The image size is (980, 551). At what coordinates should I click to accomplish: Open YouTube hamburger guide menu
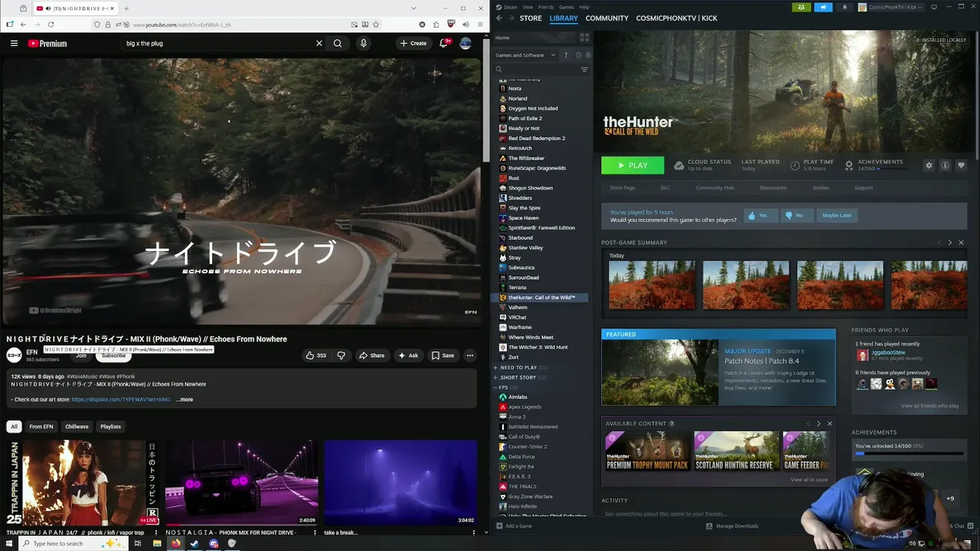click(14, 44)
